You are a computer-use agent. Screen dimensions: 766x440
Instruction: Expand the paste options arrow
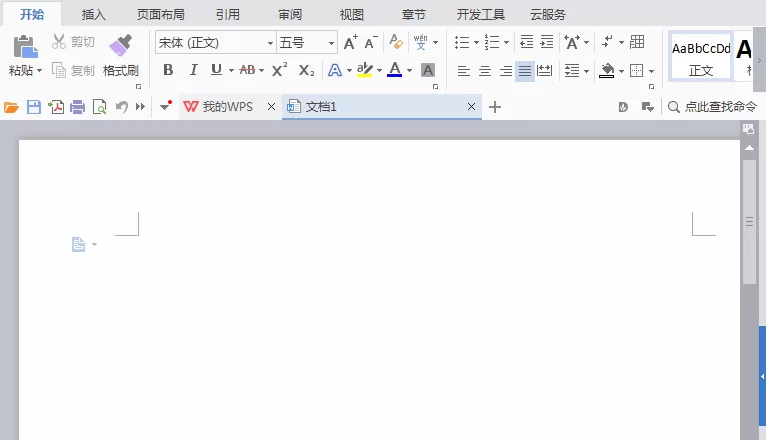[40, 70]
